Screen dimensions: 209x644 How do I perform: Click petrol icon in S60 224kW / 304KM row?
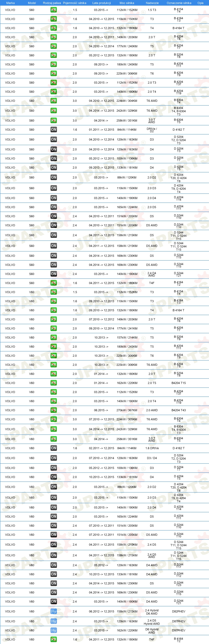coord(53,101)
